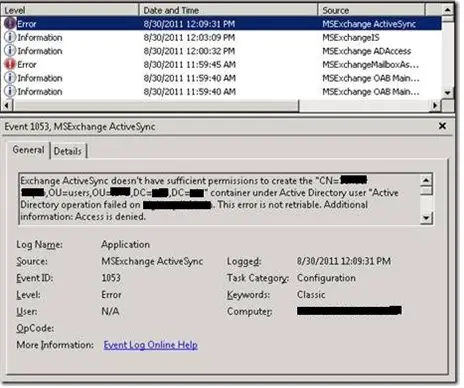The height and width of the screenshot is (388, 464).
Task: Sort events by Date and Time column header
Action: pyautogui.click(x=228, y=10)
